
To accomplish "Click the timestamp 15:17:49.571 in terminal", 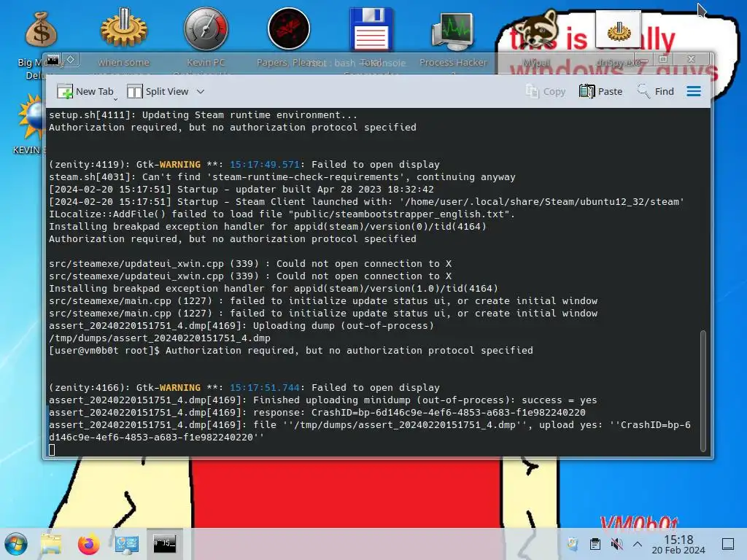I will (x=265, y=164).
